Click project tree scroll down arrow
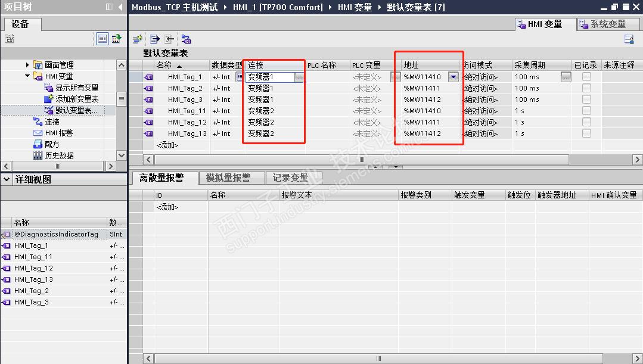This screenshot has width=643, height=364. click(x=122, y=155)
